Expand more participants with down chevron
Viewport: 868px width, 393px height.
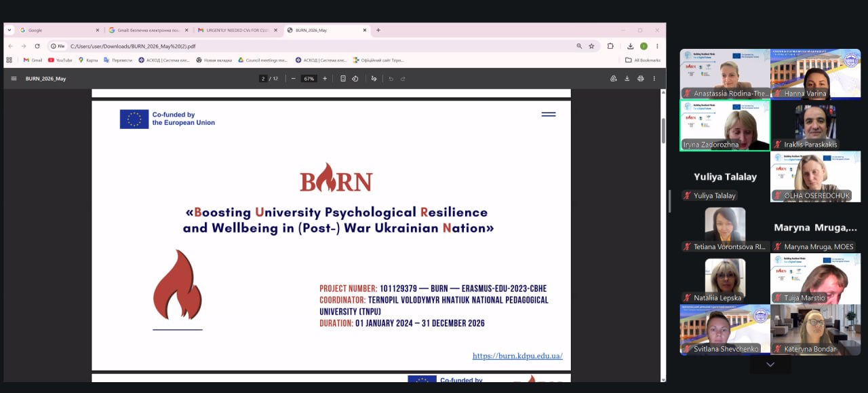click(770, 364)
